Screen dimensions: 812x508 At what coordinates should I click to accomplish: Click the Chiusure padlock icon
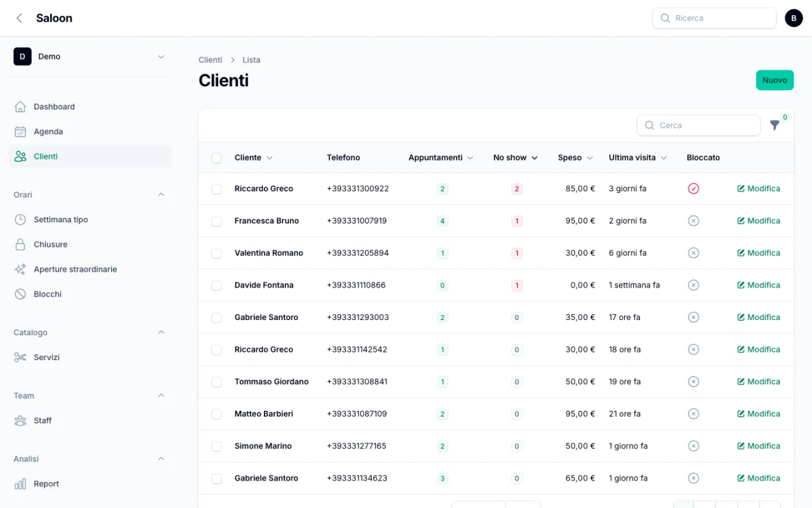coord(20,244)
